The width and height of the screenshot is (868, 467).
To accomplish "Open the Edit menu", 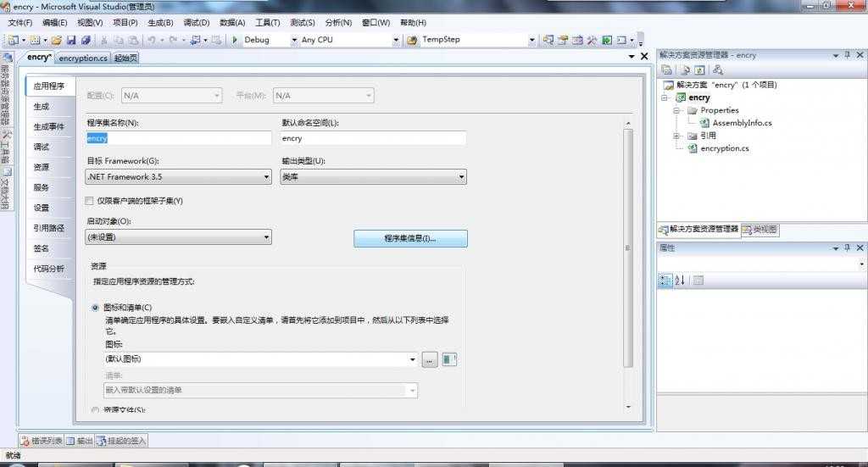I will 54,23.
